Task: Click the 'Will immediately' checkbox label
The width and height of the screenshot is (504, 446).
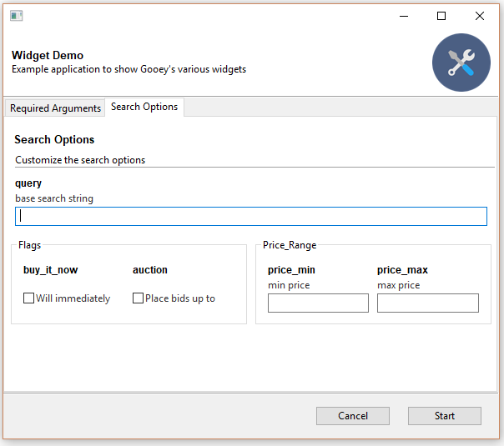Action: point(73,298)
